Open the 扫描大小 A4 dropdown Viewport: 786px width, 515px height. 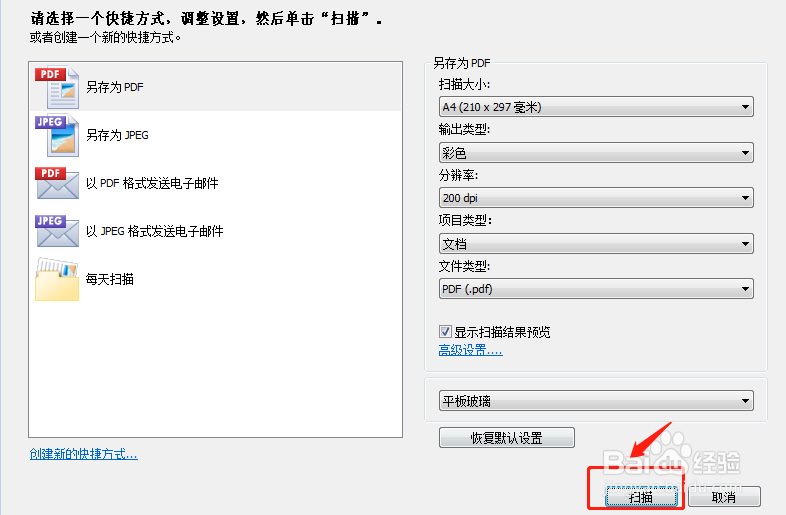pyautogui.click(x=596, y=107)
